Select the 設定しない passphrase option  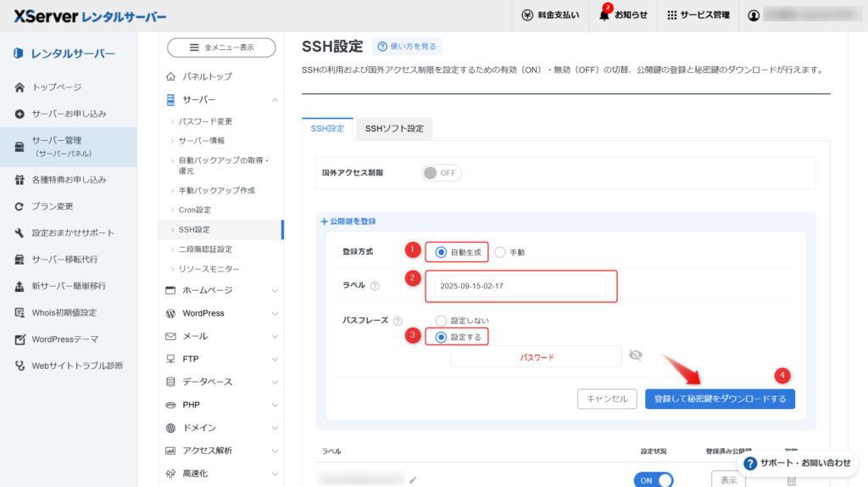pos(441,321)
